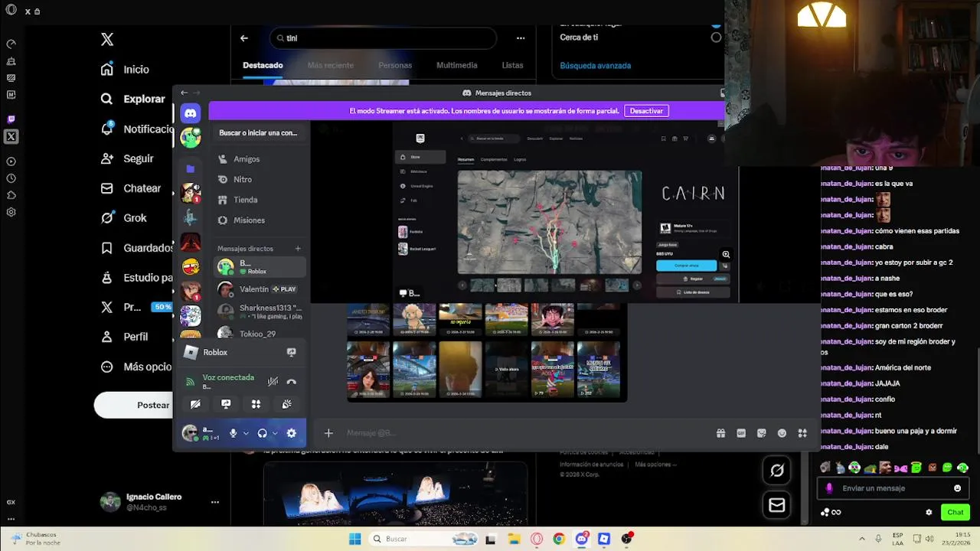
Task: Share your screen in Discord voice panel
Action: pyautogui.click(x=226, y=404)
